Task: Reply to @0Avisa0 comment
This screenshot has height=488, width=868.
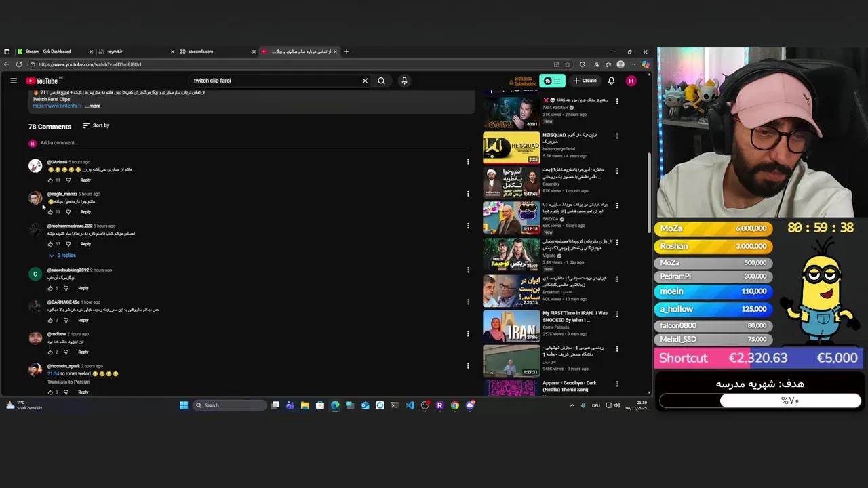Action: tap(85, 180)
